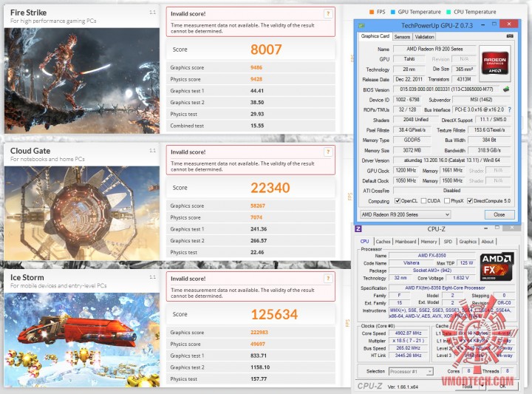This screenshot has width=532, height=394.
Task: Toggle the DirectCompute 5.0 checkbox
Action: 470,201
